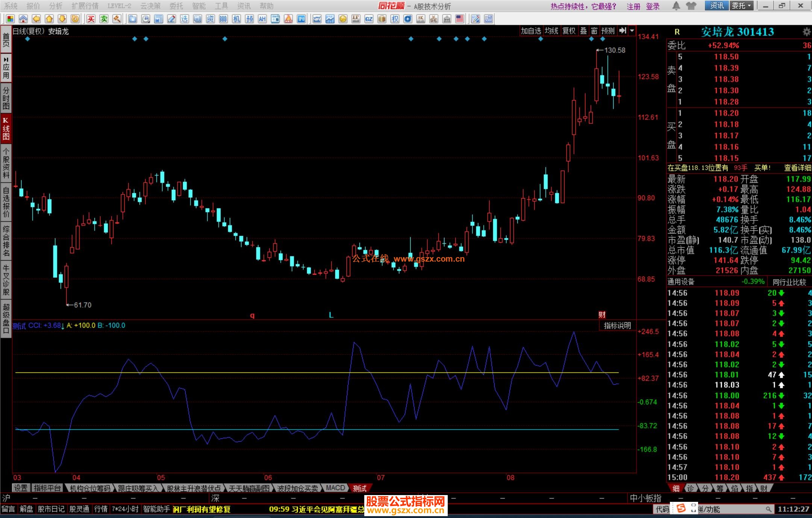
Task: Open the gear settings icon beside 安培龙
Action: pos(806,32)
